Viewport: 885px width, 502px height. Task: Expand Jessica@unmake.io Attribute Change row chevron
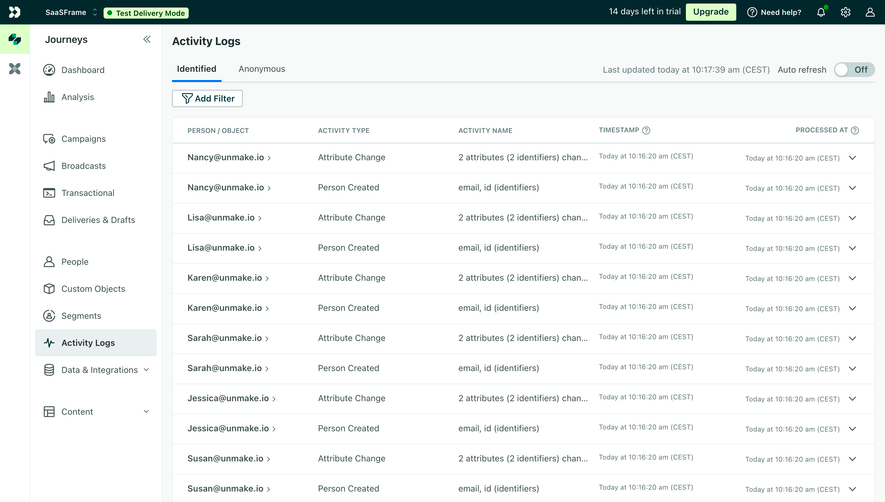pos(852,399)
